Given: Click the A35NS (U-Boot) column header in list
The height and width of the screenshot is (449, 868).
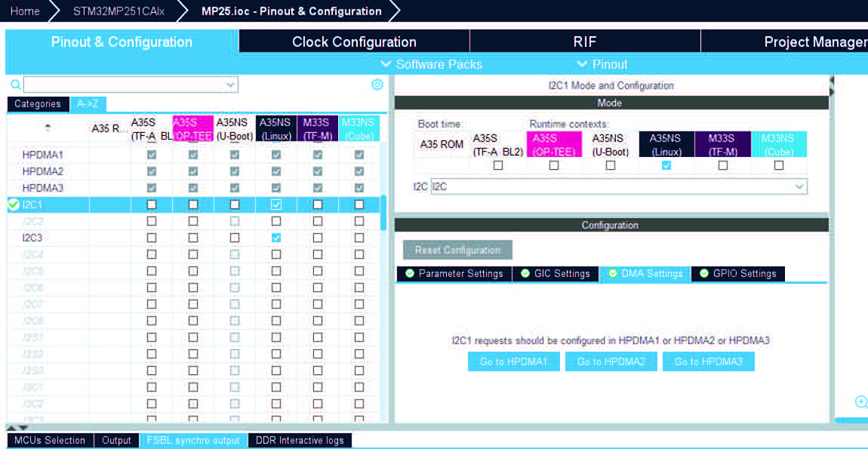Looking at the screenshot, I should coord(235,128).
